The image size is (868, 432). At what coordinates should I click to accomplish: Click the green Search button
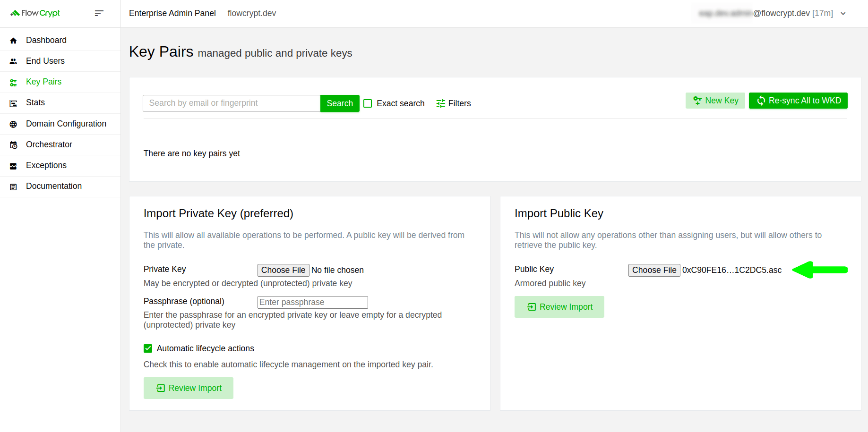tap(340, 103)
